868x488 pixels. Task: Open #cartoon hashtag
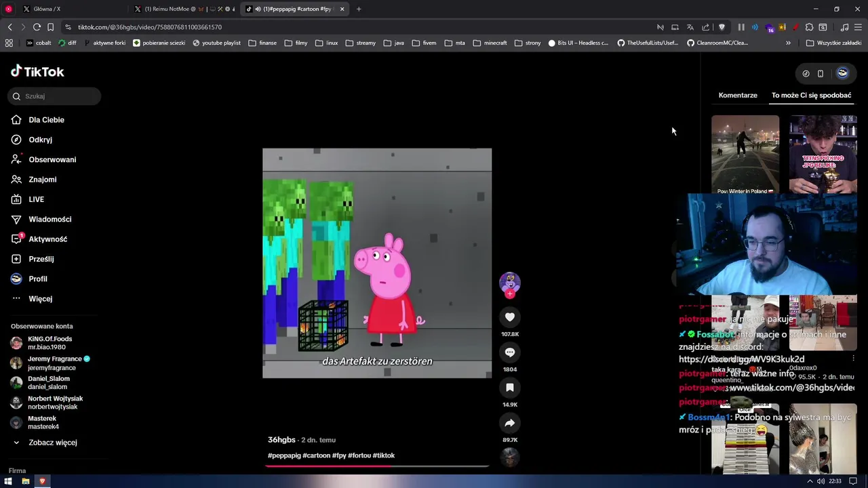[316, 455]
